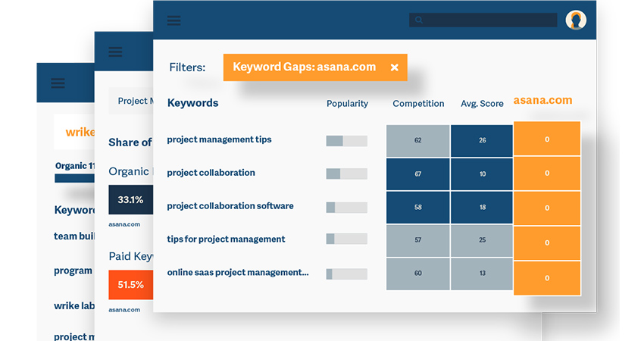Click the asana.com column header
Viewport: 644px width, 341px height.
click(542, 100)
